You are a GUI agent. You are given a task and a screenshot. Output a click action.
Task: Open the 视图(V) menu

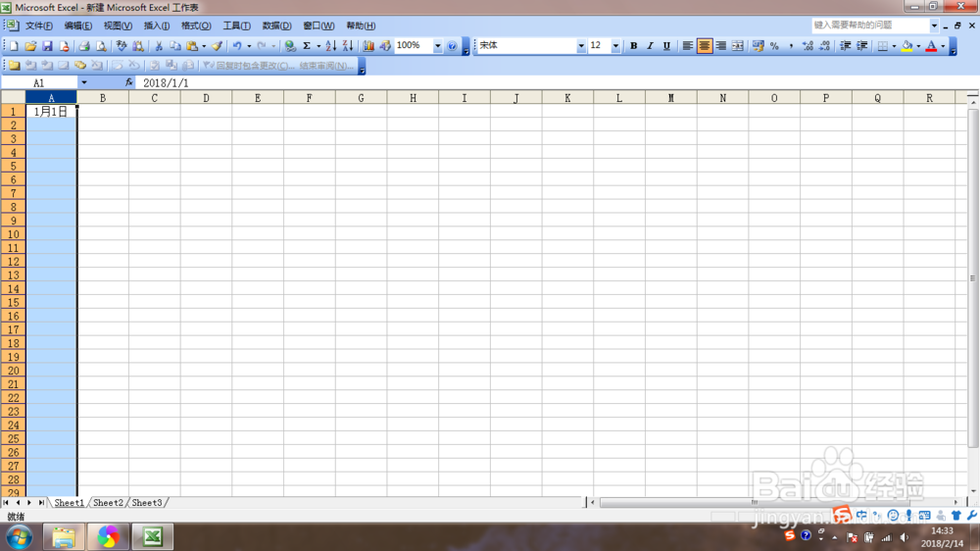point(118,25)
